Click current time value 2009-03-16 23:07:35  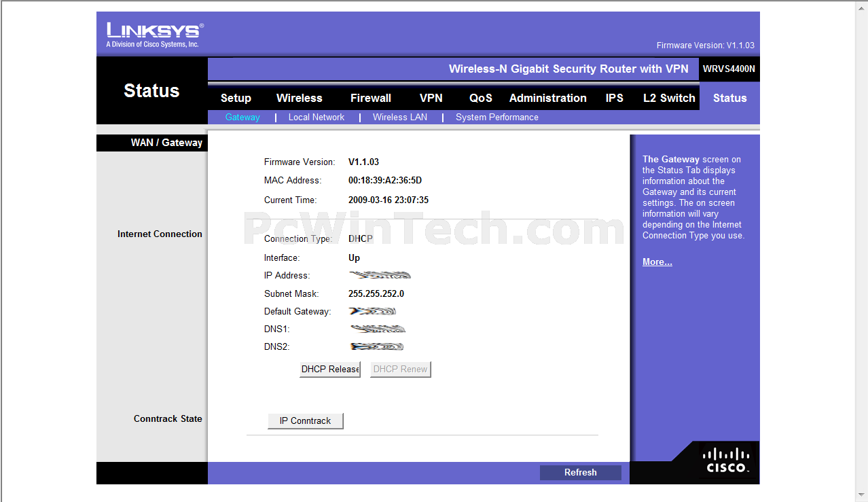pyautogui.click(x=388, y=200)
